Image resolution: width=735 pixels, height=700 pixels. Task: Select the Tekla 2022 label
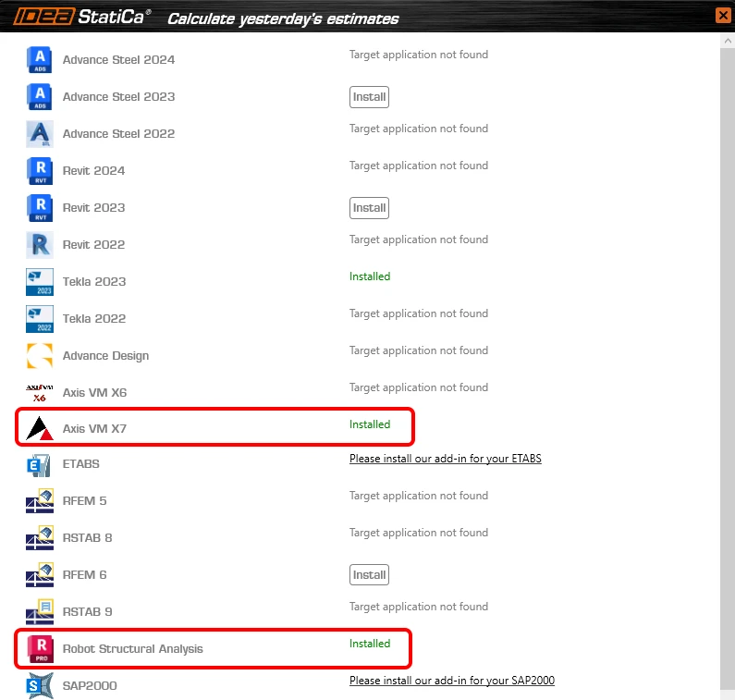coord(94,319)
